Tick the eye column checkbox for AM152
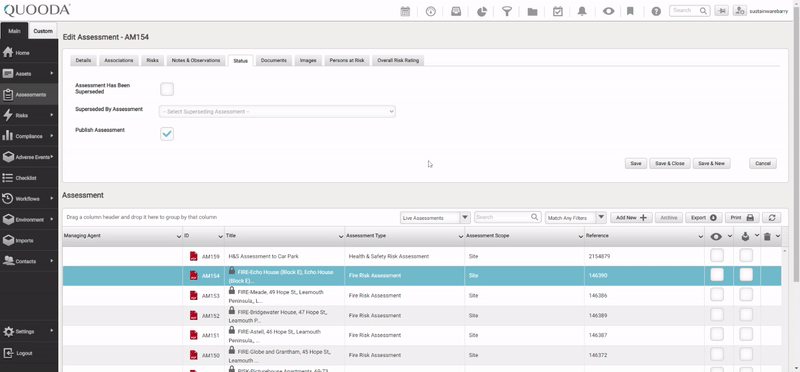The height and width of the screenshot is (372, 800). 717,314
